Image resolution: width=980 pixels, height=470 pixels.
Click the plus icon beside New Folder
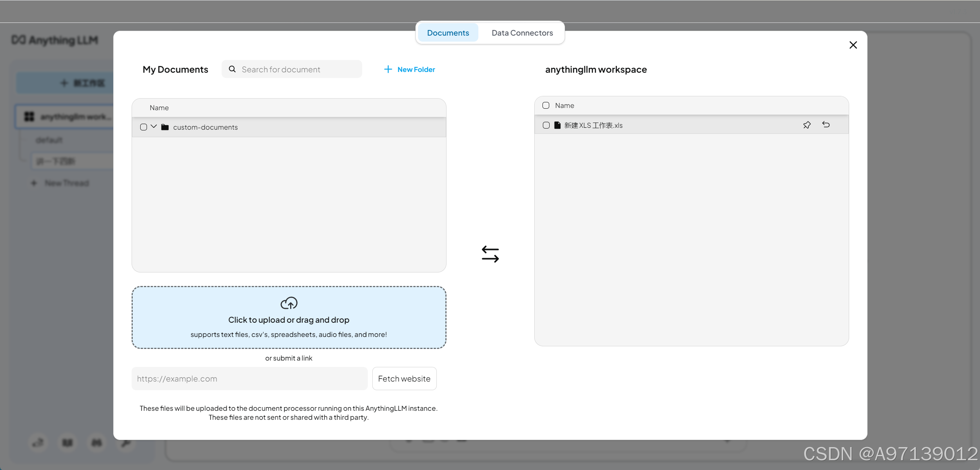click(388, 69)
